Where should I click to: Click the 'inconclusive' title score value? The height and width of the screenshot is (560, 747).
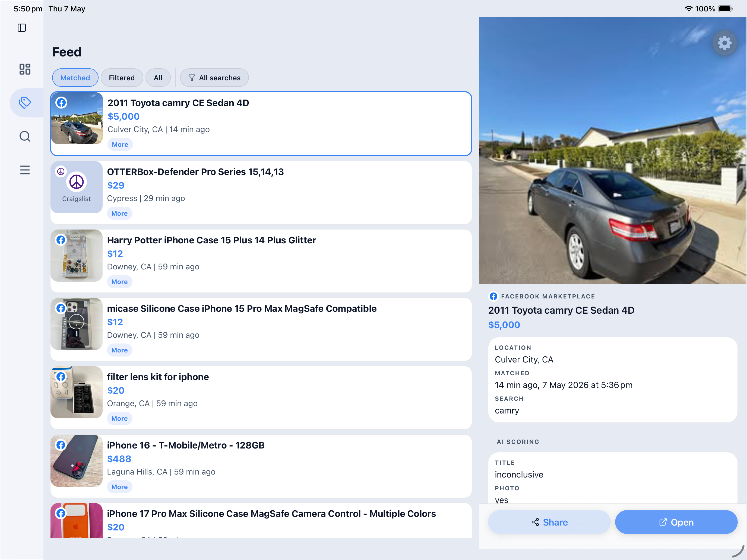click(x=519, y=475)
